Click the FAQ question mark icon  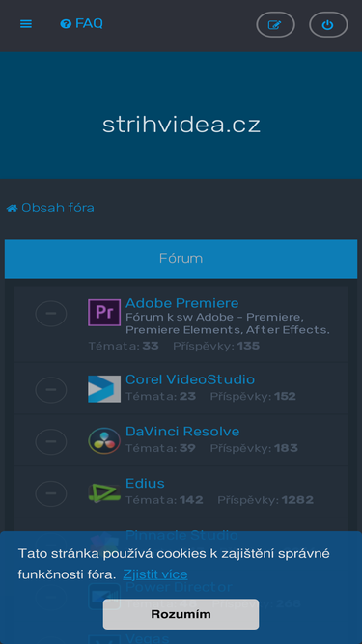pyautogui.click(x=66, y=24)
